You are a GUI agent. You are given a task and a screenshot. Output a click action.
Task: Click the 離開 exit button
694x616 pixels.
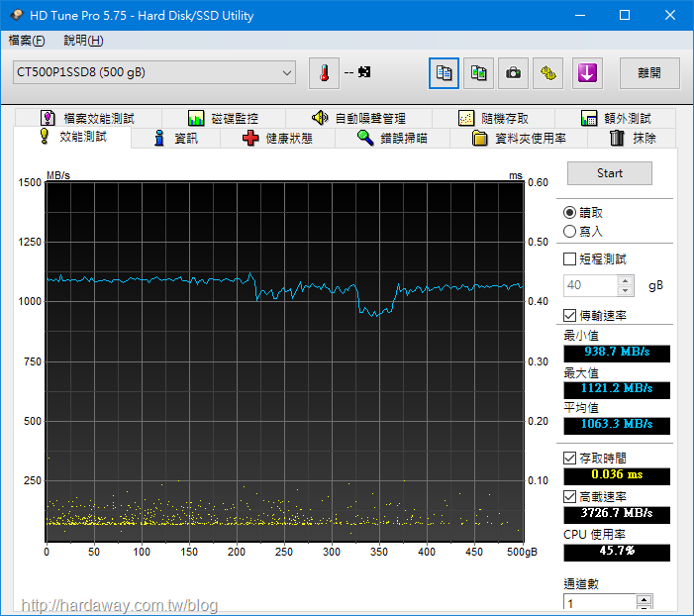click(649, 73)
